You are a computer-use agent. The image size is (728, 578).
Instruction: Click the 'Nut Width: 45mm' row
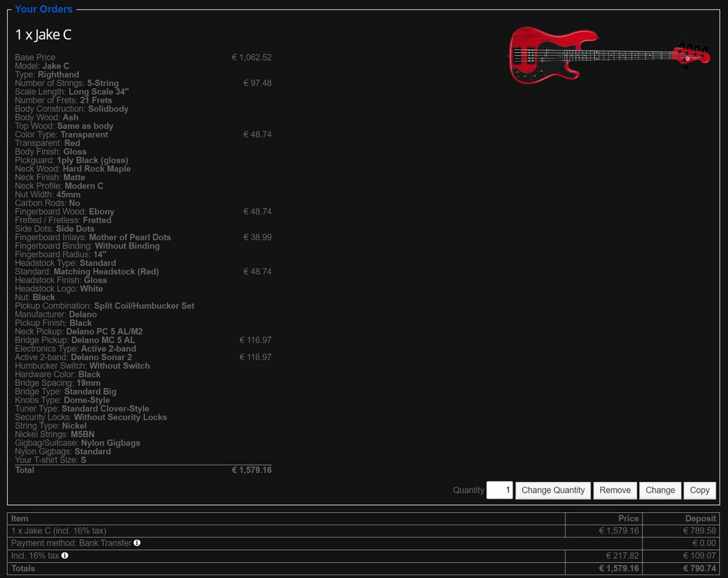click(x=48, y=194)
